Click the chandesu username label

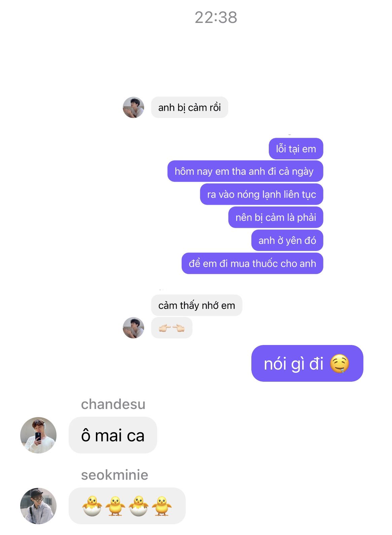(x=113, y=404)
